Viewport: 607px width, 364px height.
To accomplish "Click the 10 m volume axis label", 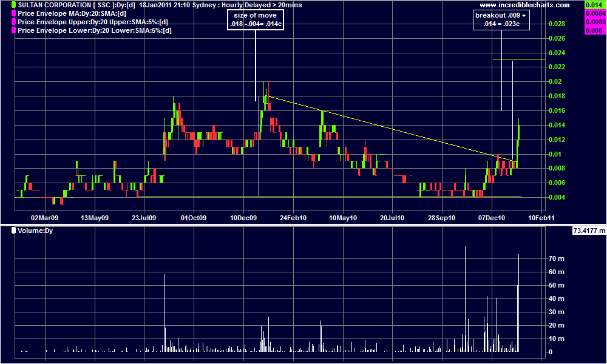I will [x=557, y=339].
